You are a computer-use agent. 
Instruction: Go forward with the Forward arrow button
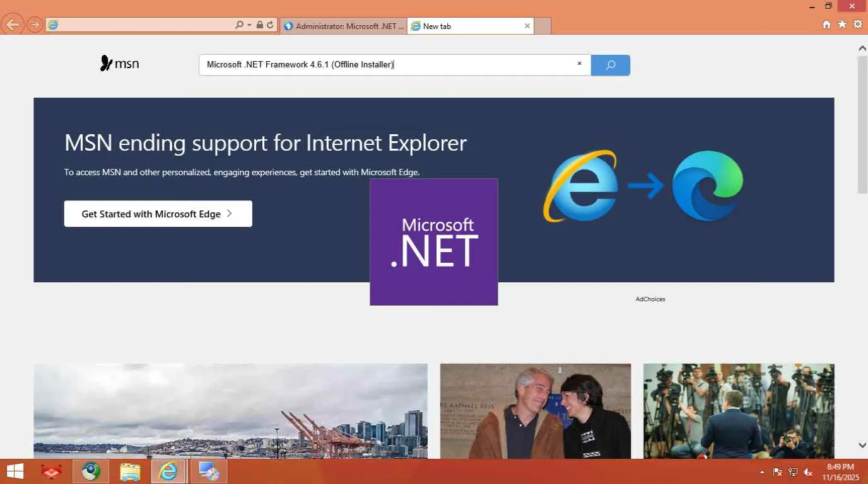[x=35, y=25]
